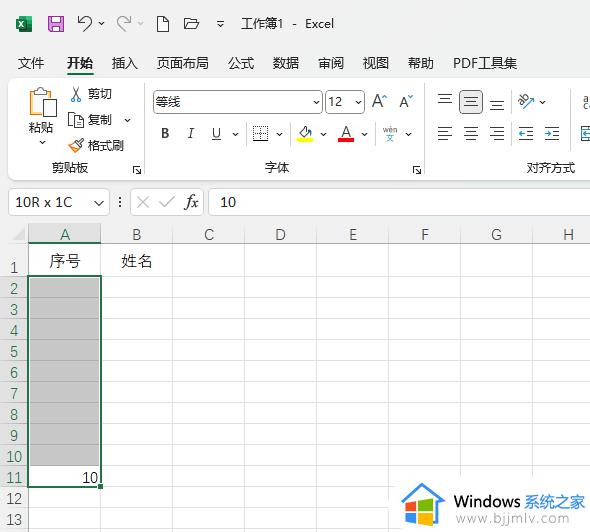This screenshot has width=590, height=532.
Task: Toggle italic formatting
Action: (x=190, y=133)
